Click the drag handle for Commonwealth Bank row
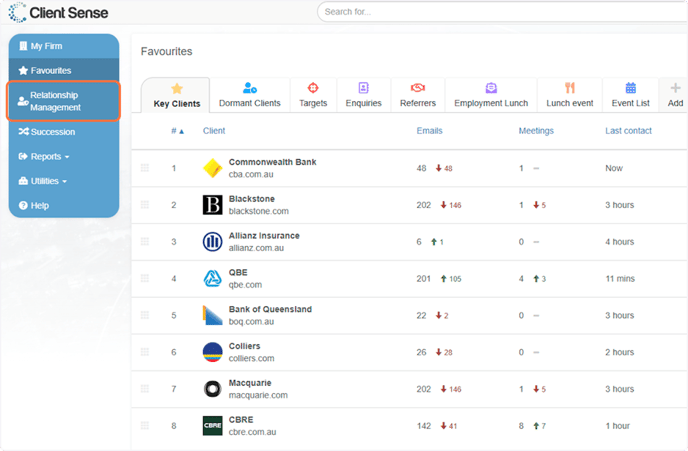688x451 pixels. 145,168
